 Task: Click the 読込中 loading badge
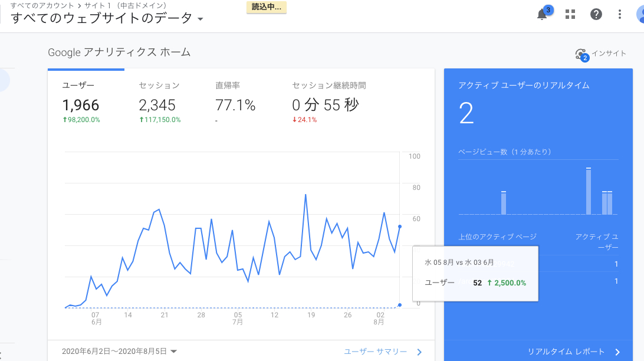tap(266, 8)
